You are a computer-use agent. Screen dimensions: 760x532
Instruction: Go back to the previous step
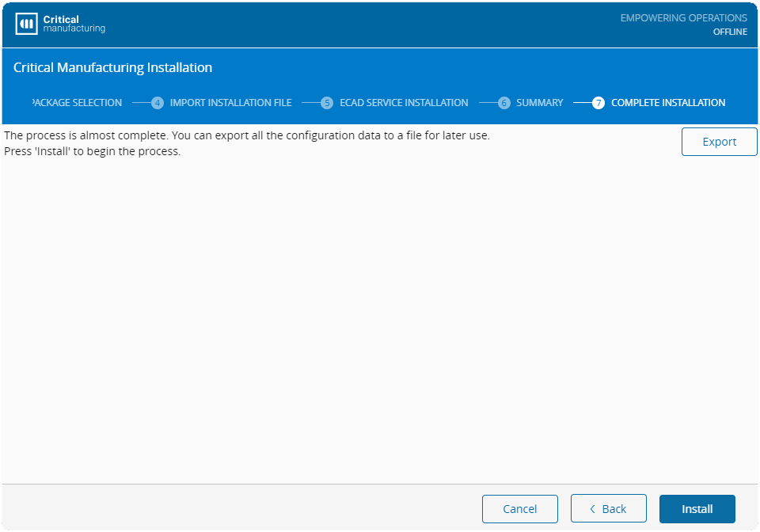(608, 509)
